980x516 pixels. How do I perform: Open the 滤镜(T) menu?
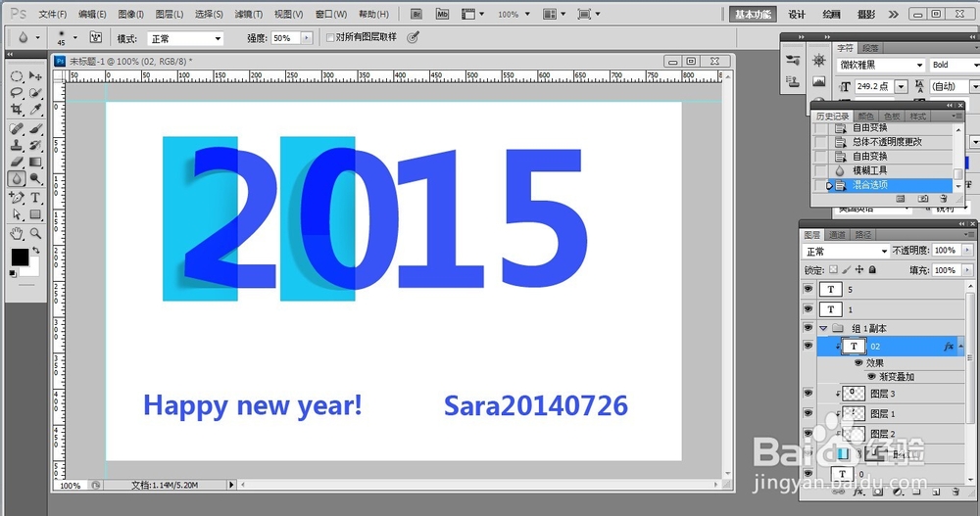[x=248, y=14]
